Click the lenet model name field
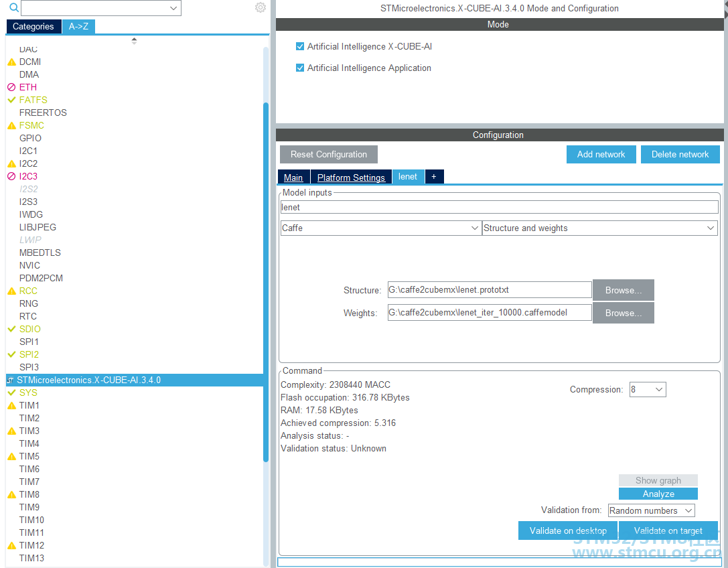 [499, 207]
